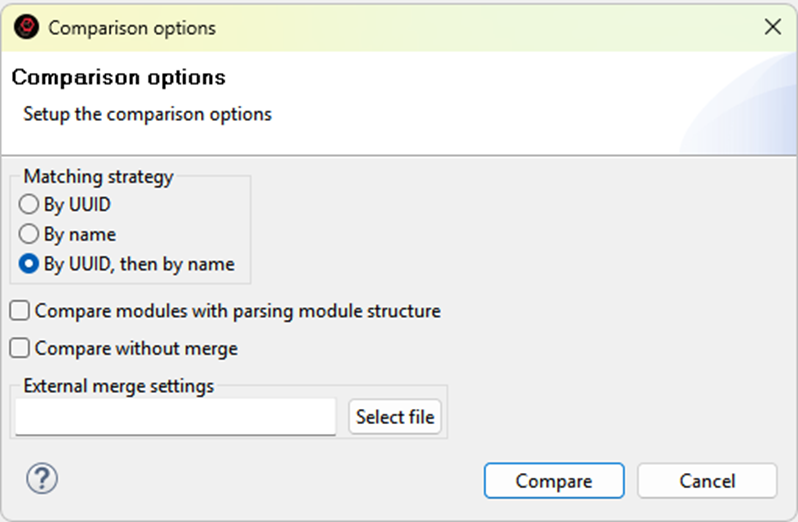Pick "By UUID, then by name" option
The height and width of the screenshot is (522, 798).
coord(29,265)
